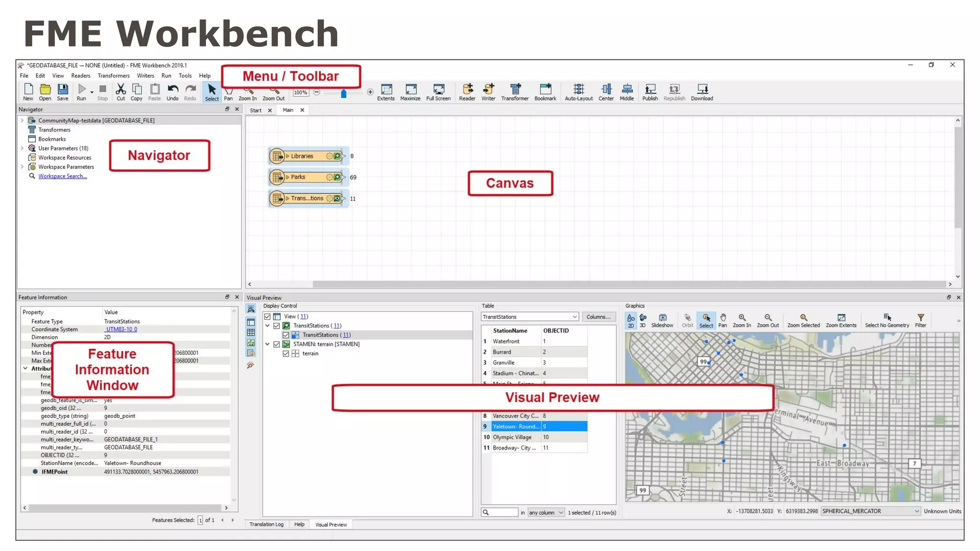Screen dimensions: 980x551
Task: Click the Middle alignment icon
Action: pyautogui.click(x=626, y=92)
